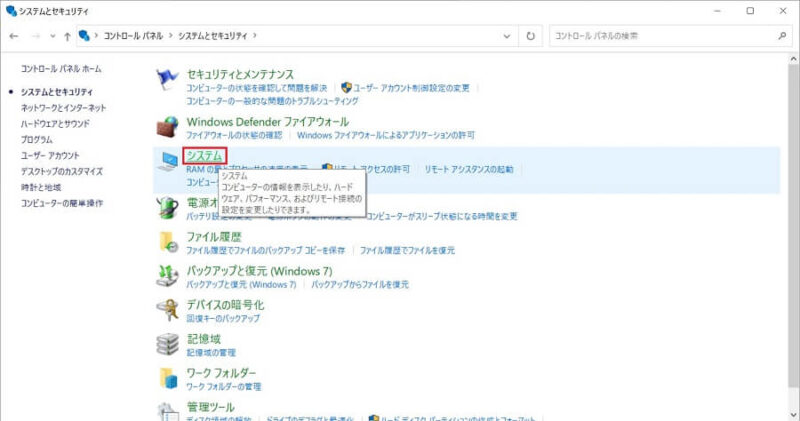The image size is (800, 421).
Task: Click バックアップからファイルを復元 link
Action: (360, 284)
